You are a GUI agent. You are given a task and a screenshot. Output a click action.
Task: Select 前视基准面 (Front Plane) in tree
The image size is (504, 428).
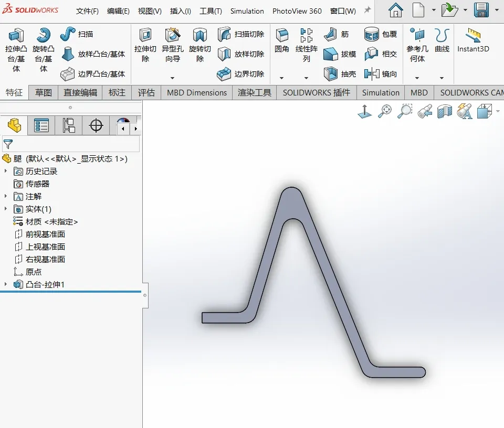(40, 234)
